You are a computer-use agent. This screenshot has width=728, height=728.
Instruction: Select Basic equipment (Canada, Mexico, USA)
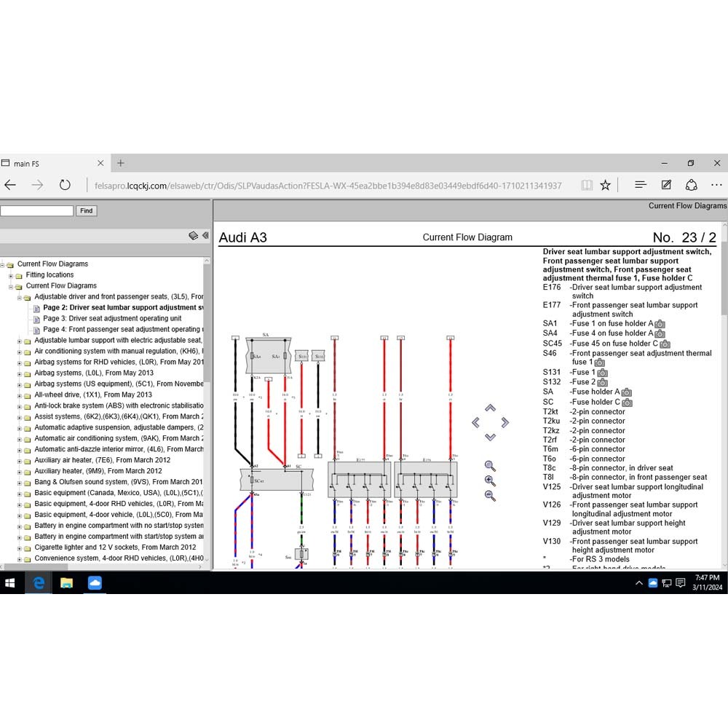119,493
